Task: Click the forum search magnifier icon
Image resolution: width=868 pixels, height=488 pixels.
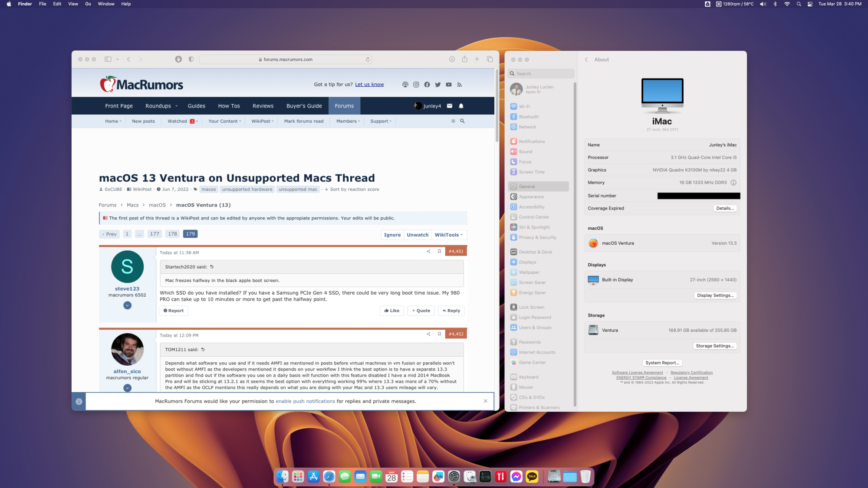Action: click(462, 121)
